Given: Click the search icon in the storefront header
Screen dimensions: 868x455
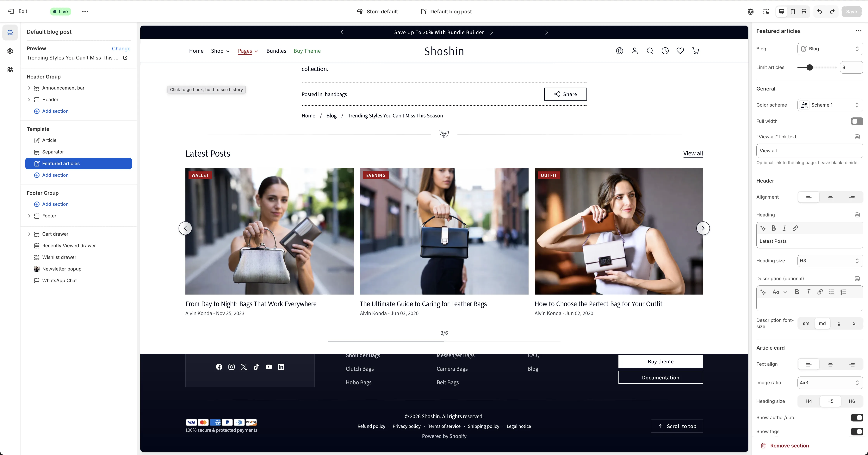Looking at the screenshot, I should pos(650,51).
